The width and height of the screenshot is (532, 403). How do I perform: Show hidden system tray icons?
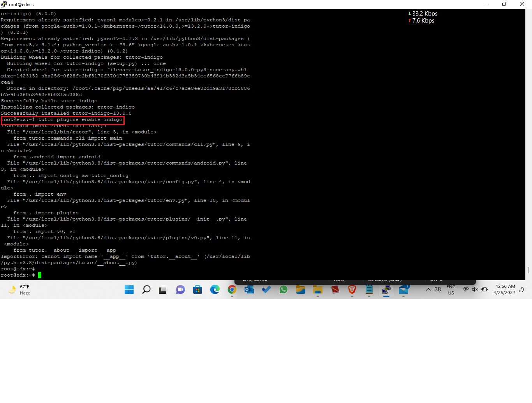[x=428, y=289]
